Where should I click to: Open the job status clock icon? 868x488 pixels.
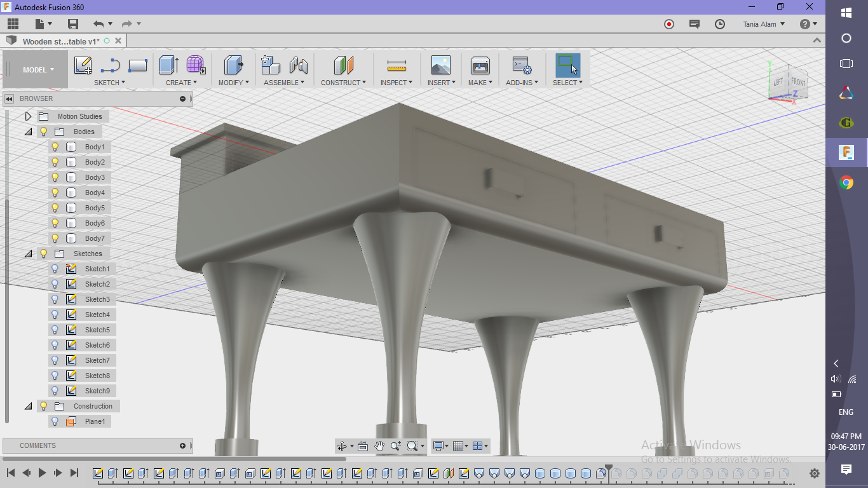[720, 24]
